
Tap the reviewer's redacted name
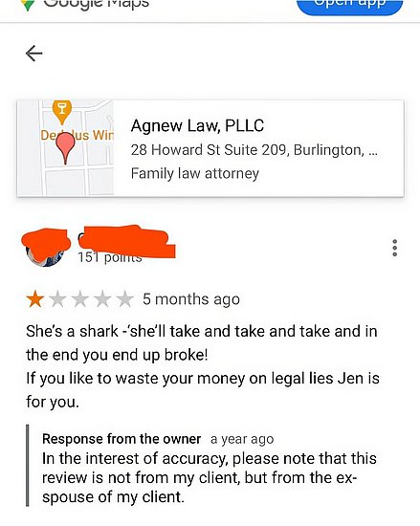point(126,239)
